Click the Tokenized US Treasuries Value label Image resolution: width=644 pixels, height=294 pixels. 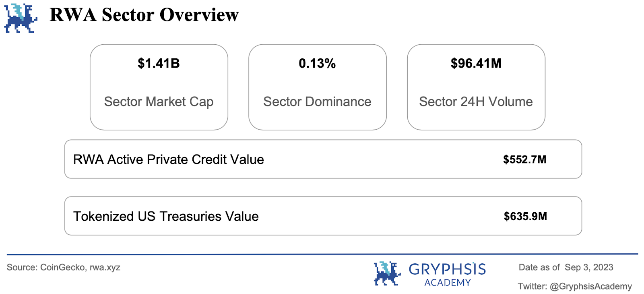166,216
